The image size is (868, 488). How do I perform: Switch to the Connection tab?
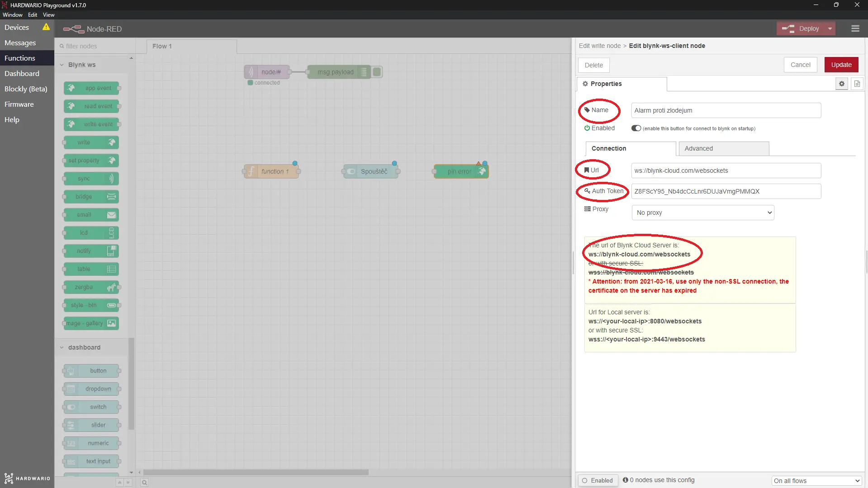pyautogui.click(x=631, y=148)
